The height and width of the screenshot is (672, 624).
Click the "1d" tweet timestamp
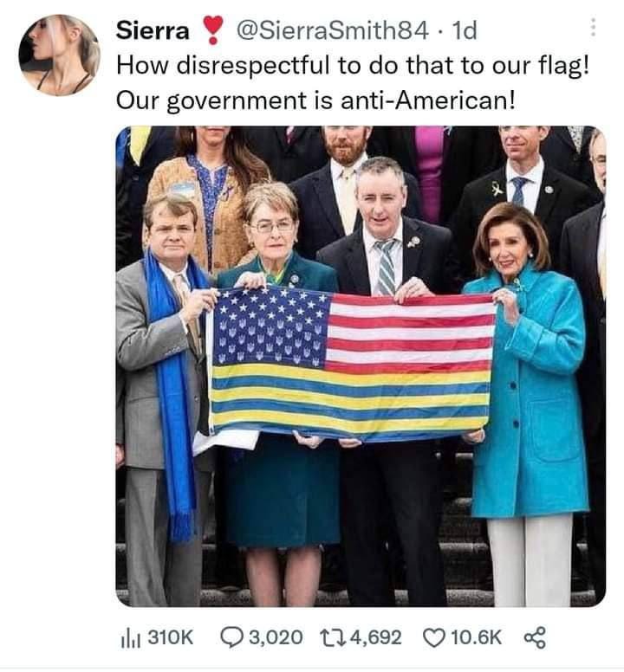coord(465,30)
